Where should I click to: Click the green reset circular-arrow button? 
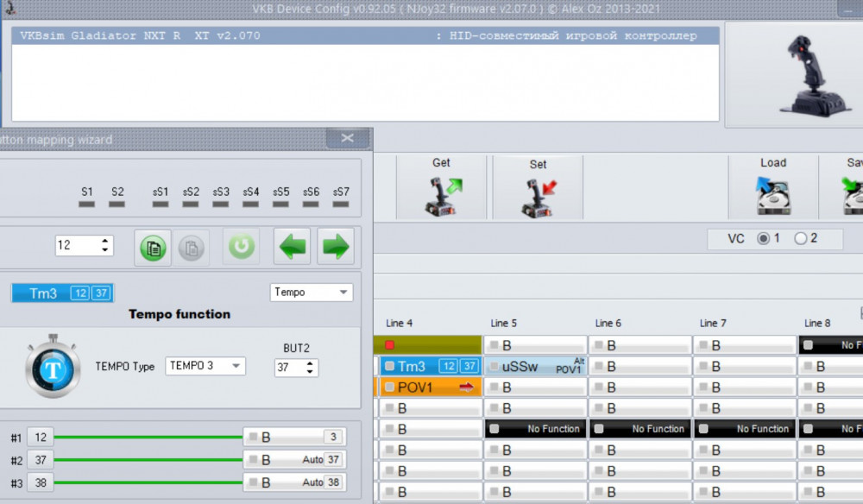pos(241,247)
